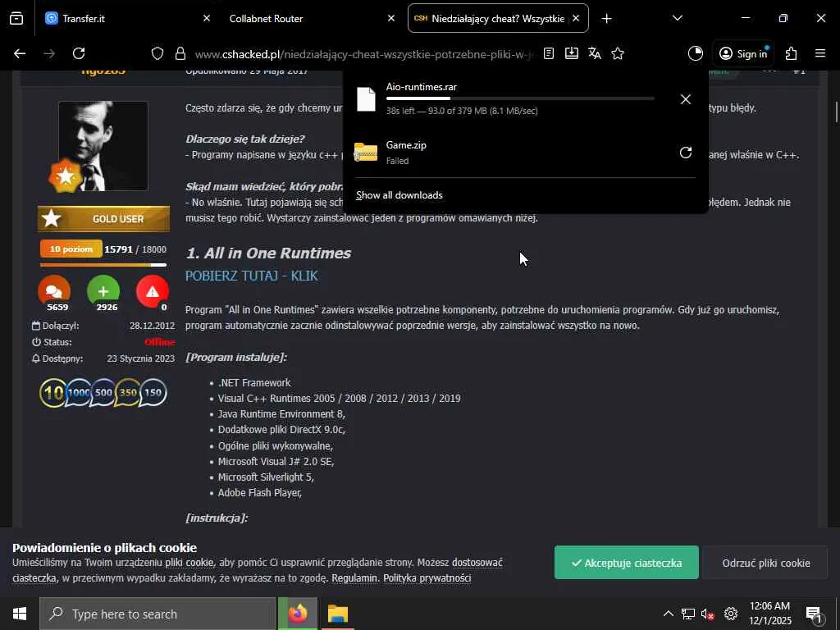Screen dimensions: 840x630
Task: Select the Niedziałający cheat tab
Action: pyautogui.click(x=498, y=18)
